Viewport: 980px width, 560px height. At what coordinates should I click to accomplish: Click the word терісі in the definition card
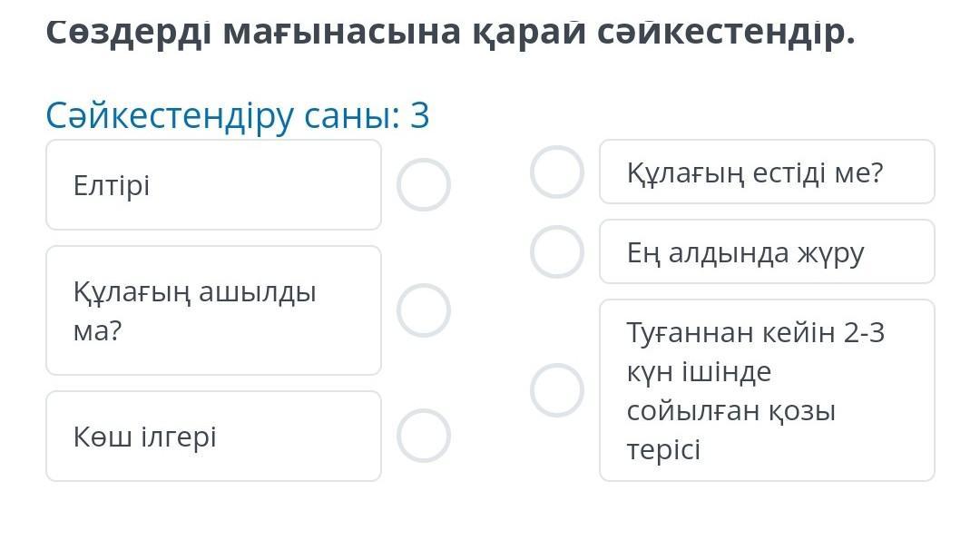[x=663, y=449]
